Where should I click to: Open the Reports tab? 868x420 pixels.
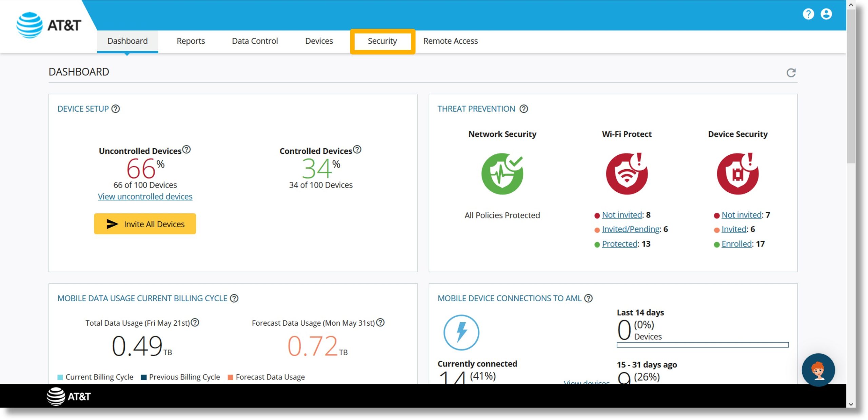[x=191, y=41]
